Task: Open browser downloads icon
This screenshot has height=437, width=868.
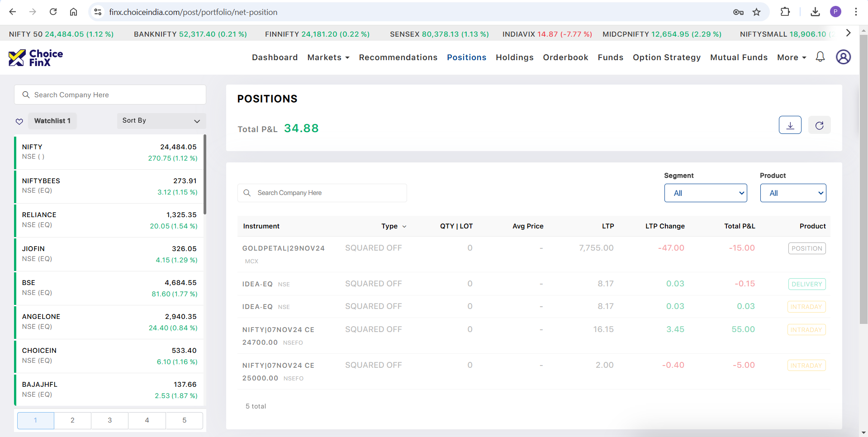Action: [x=815, y=12]
